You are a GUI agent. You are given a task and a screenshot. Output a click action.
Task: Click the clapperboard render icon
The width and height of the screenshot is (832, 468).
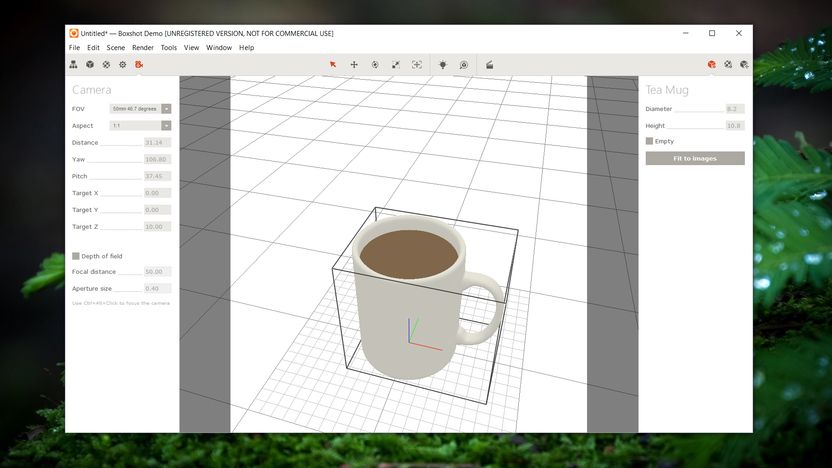[x=489, y=65]
